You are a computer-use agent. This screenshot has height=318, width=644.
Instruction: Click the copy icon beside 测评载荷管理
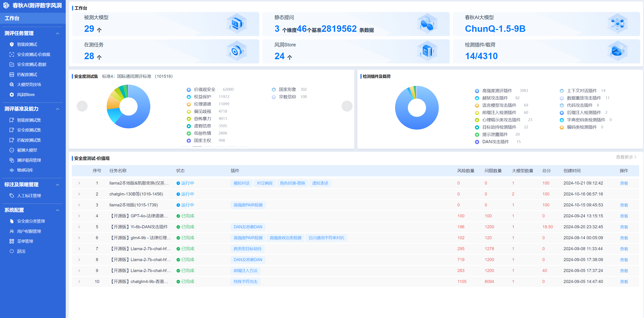tap(12, 160)
